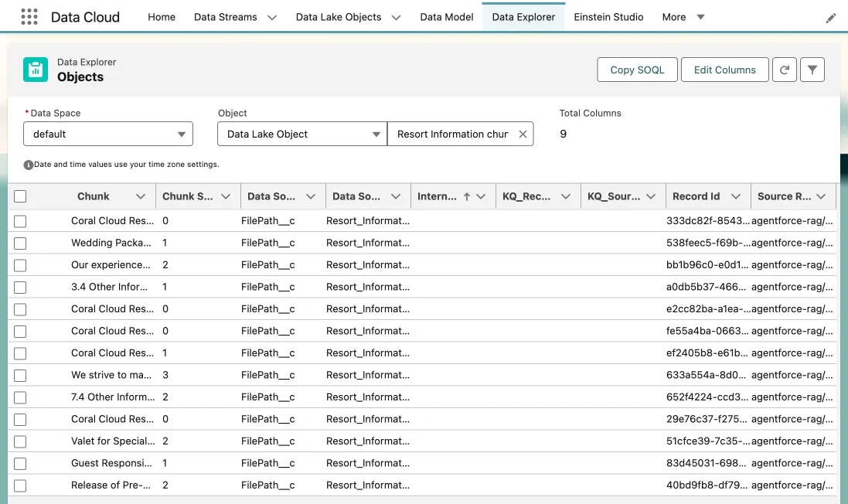848x504 pixels.
Task: Open the More navigation menu
Action: click(683, 17)
